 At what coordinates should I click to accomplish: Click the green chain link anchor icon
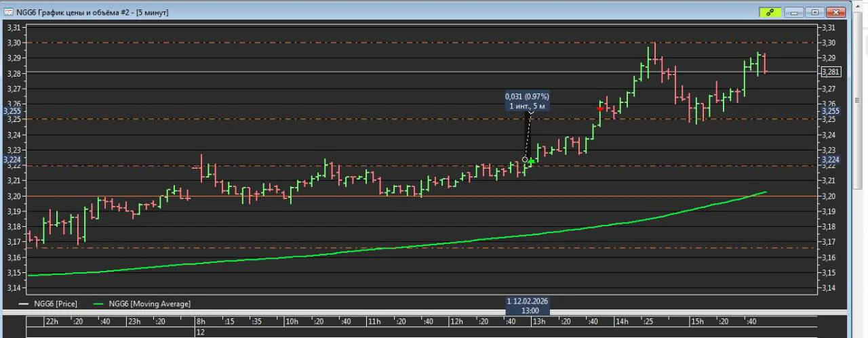pyautogui.click(x=770, y=12)
